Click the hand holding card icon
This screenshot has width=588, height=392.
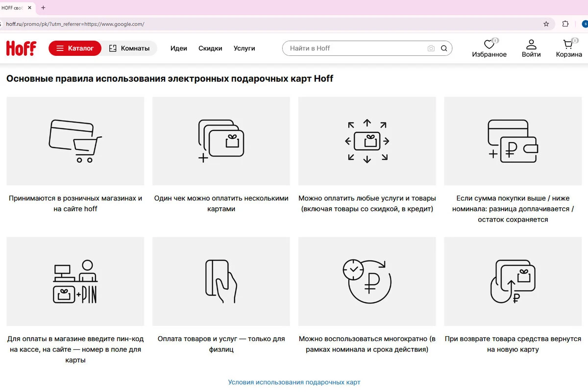(221, 282)
